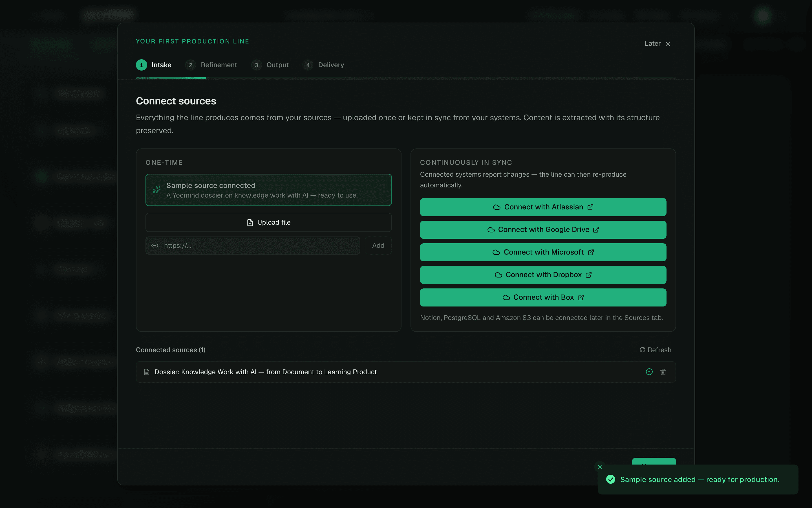Click the Sample source connected card

268,190
